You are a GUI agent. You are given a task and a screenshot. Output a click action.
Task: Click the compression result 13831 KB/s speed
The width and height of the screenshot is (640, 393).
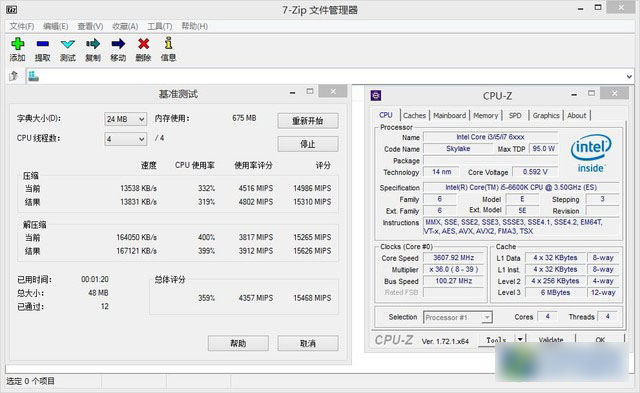click(138, 202)
